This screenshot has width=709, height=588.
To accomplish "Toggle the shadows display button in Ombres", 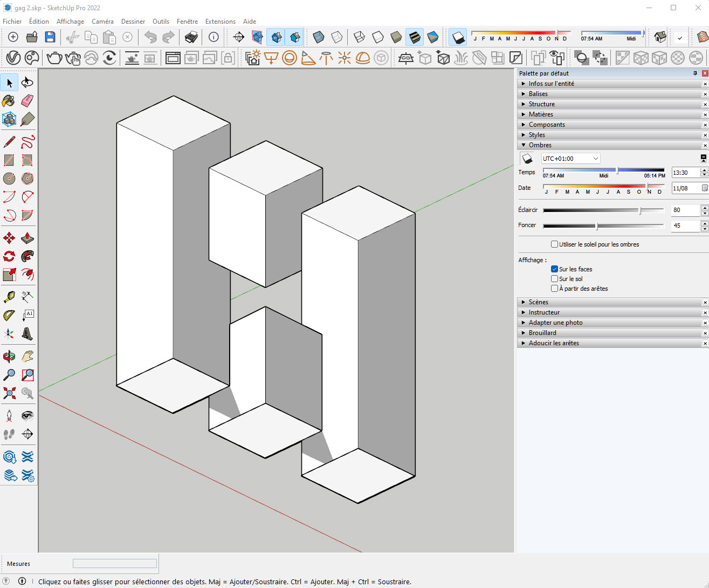I will 527,159.
